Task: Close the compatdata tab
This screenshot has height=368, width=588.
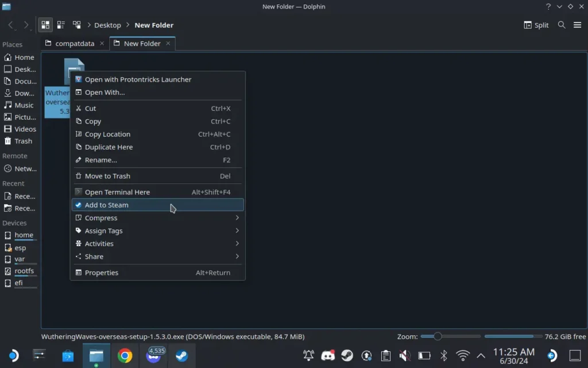Action: [102, 44]
